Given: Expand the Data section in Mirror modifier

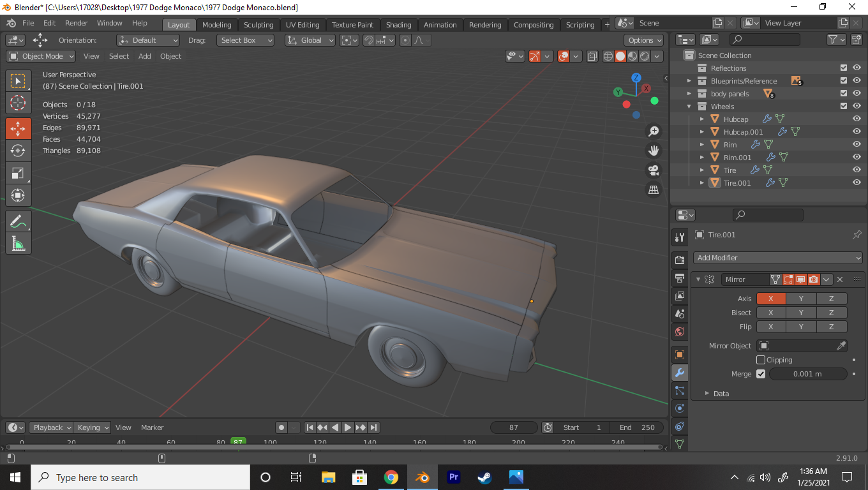Looking at the screenshot, I should (707, 394).
